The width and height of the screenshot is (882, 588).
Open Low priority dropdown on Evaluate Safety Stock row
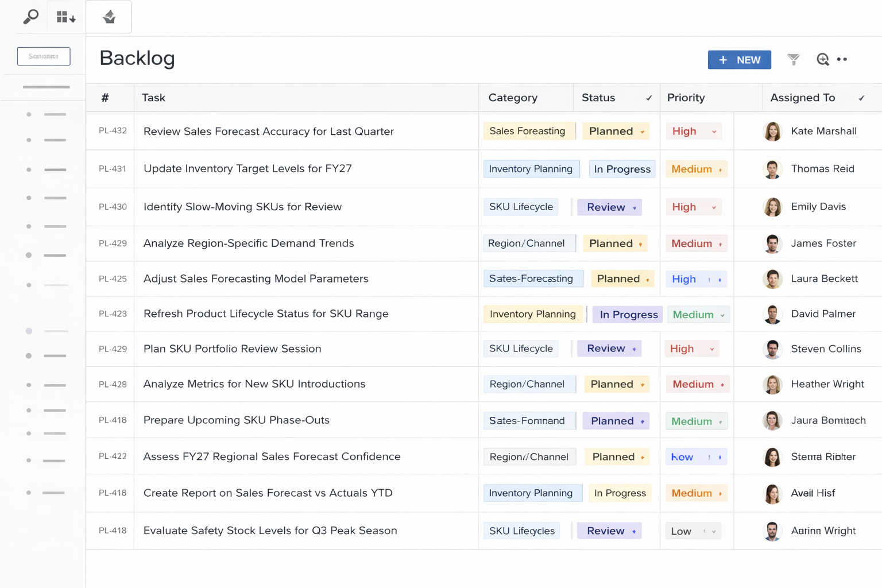pos(713,531)
